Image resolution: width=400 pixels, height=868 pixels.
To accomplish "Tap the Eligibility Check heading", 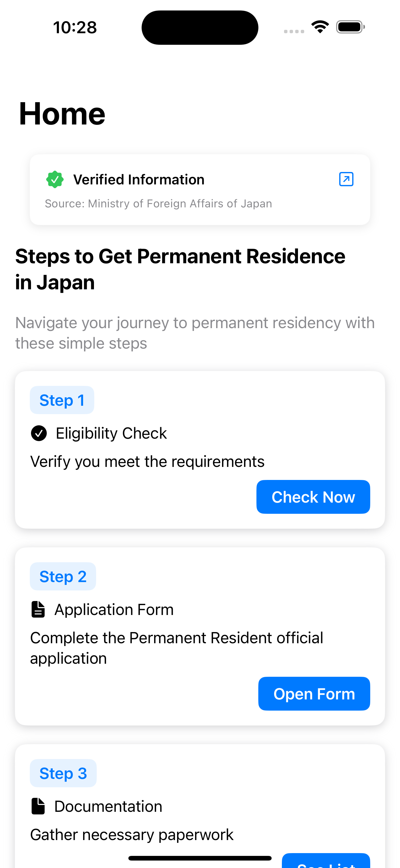I will coord(111,433).
